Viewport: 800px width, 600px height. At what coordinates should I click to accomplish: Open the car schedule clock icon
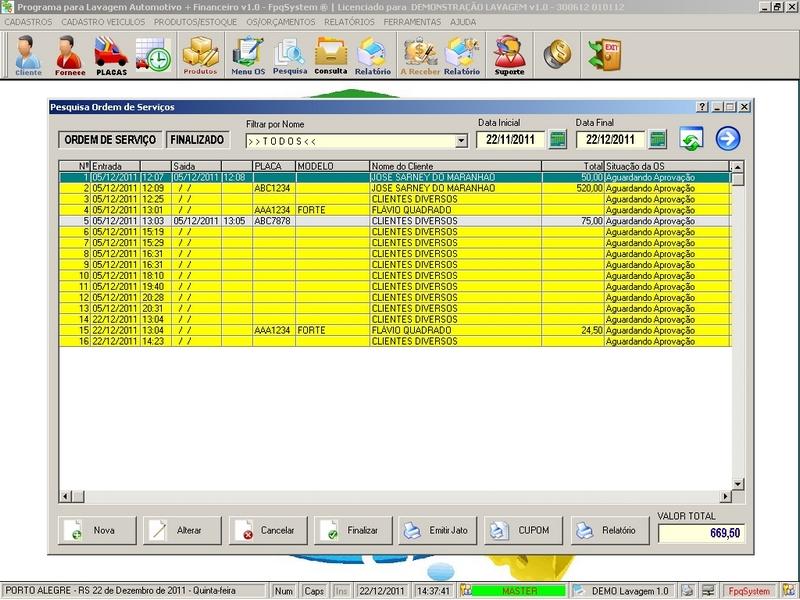coord(153,54)
